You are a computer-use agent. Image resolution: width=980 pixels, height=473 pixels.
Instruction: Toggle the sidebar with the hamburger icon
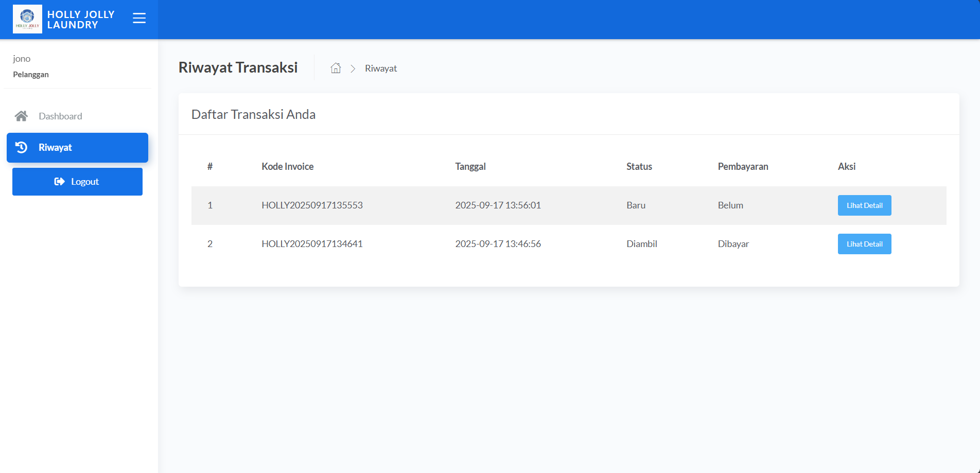(139, 19)
